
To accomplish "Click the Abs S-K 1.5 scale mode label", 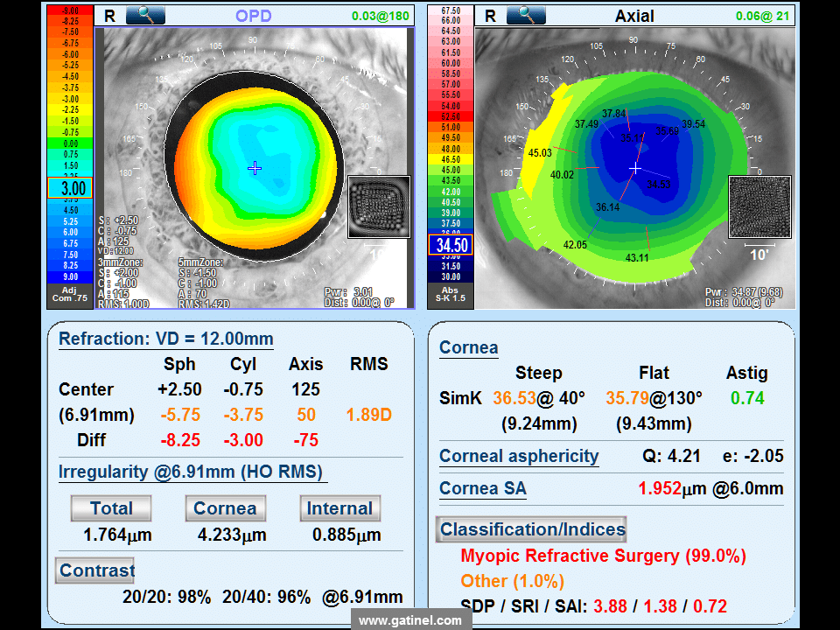I will (x=451, y=294).
